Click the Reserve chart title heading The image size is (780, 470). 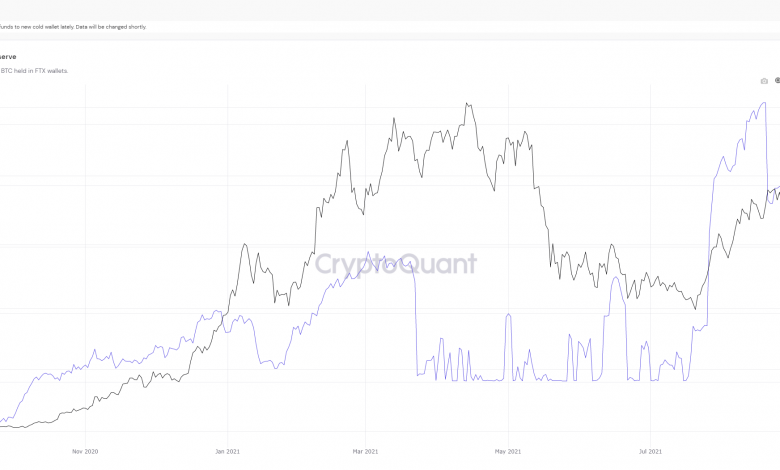(x=8, y=57)
